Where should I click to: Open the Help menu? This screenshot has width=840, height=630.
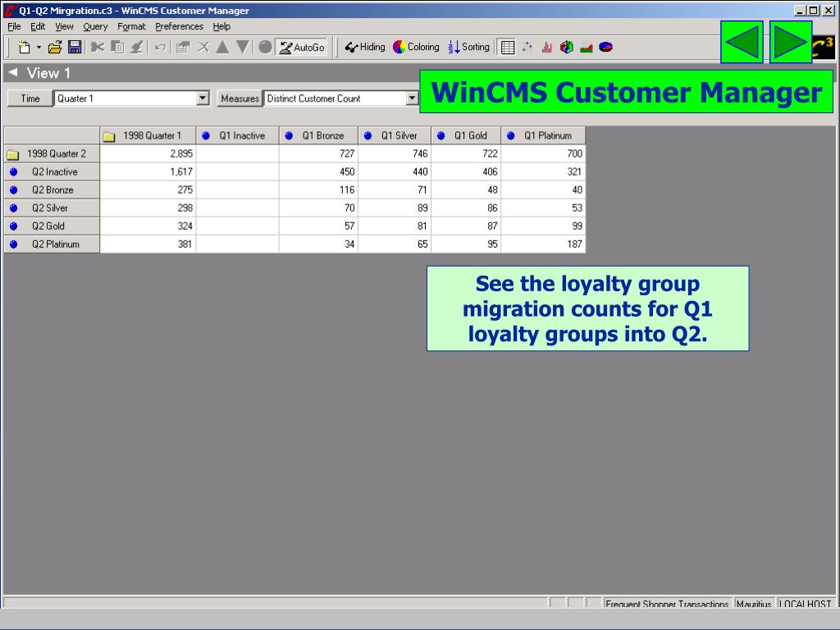point(221,26)
